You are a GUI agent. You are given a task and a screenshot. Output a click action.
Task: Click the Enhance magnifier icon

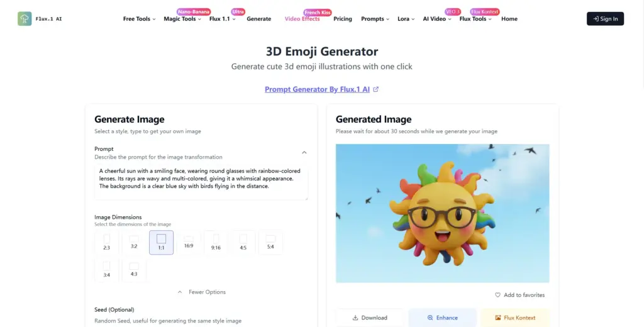pos(430,318)
